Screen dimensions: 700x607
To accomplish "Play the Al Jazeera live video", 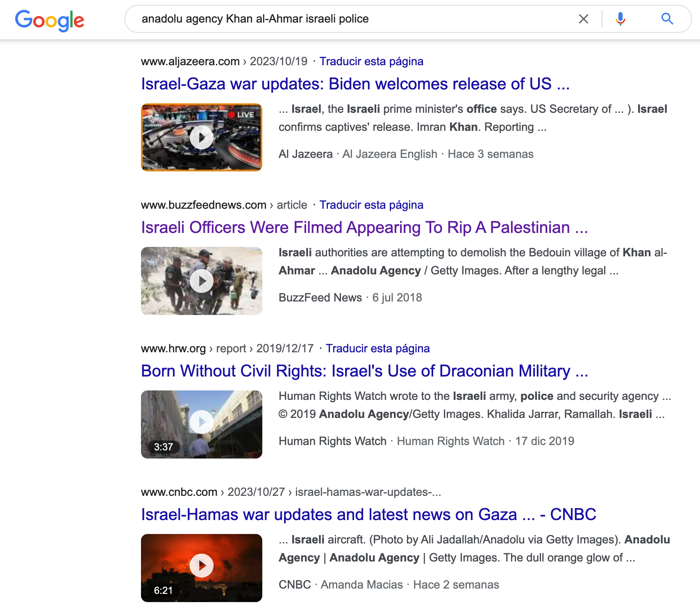I will (201, 137).
